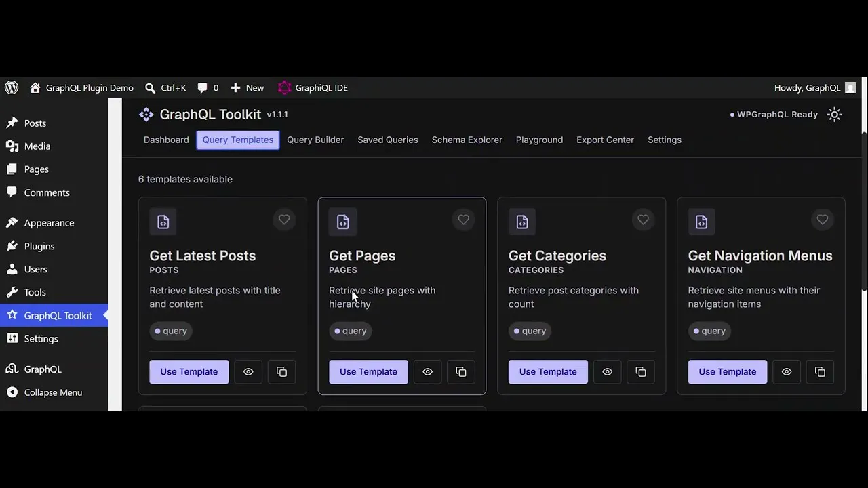
Task: Launch GraphiQL IDE from admin bar
Action: pos(313,87)
